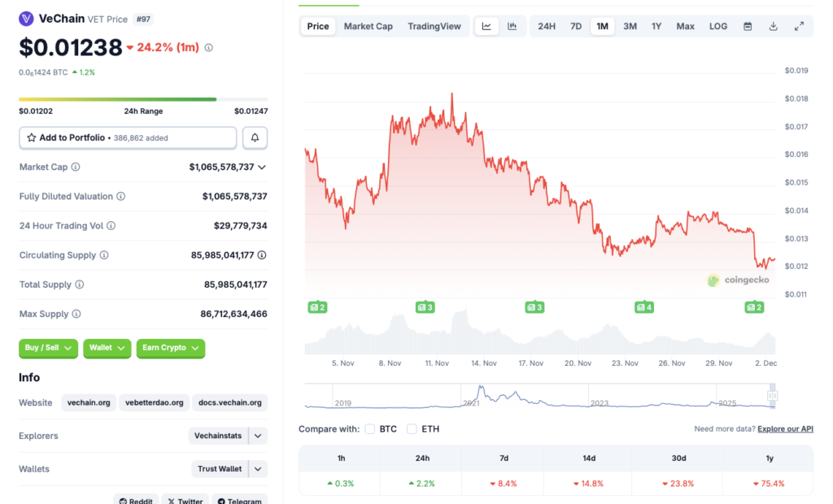Switch to the candlestick chart icon
833x504 pixels.
click(x=512, y=25)
